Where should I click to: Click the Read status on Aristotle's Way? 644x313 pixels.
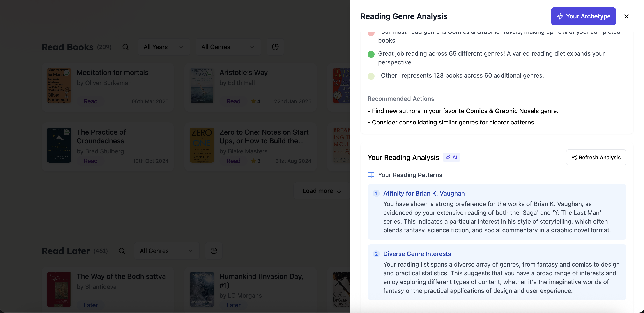234,101
